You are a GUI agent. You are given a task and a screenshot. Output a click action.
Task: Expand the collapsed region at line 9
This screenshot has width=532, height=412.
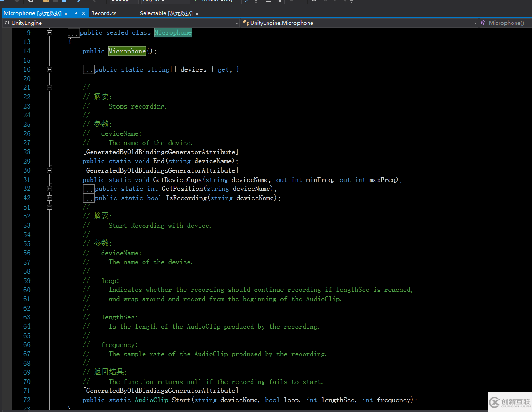[49, 33]
